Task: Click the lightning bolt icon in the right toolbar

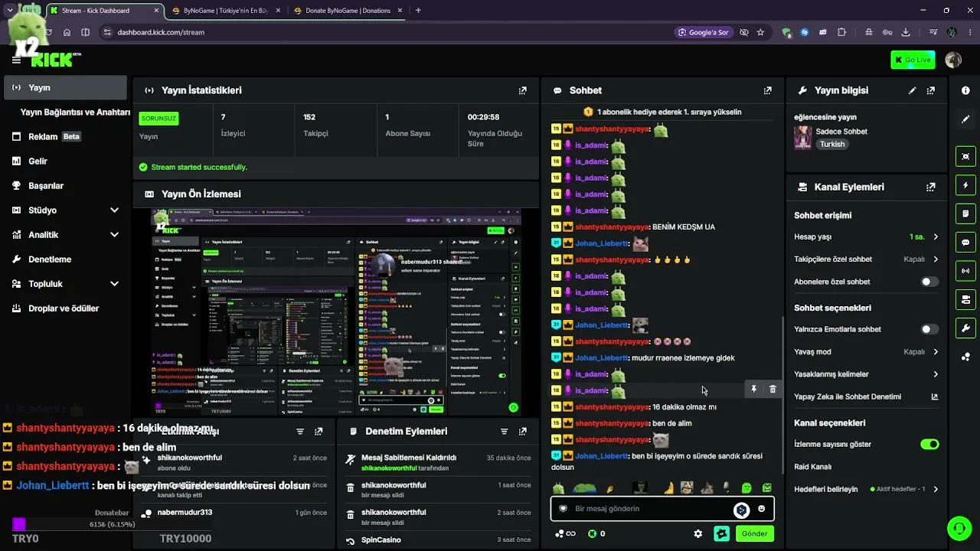Action: [965, 185]
